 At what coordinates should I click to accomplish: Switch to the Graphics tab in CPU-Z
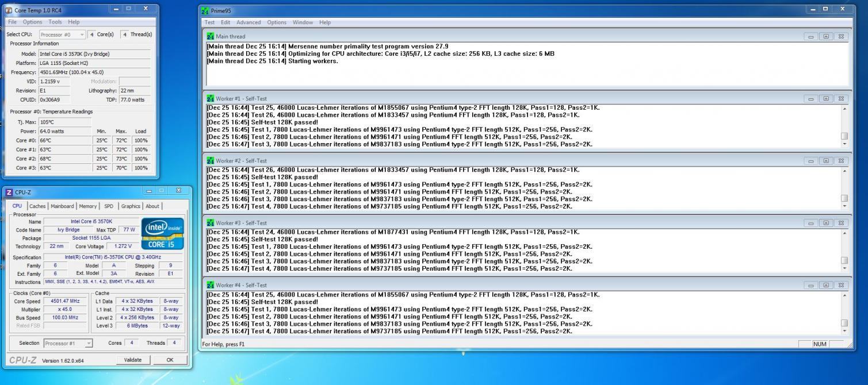[131, 206]
